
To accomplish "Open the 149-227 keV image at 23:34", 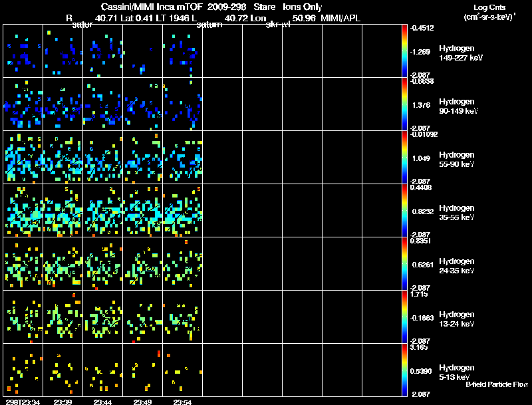I will point(23,51).
